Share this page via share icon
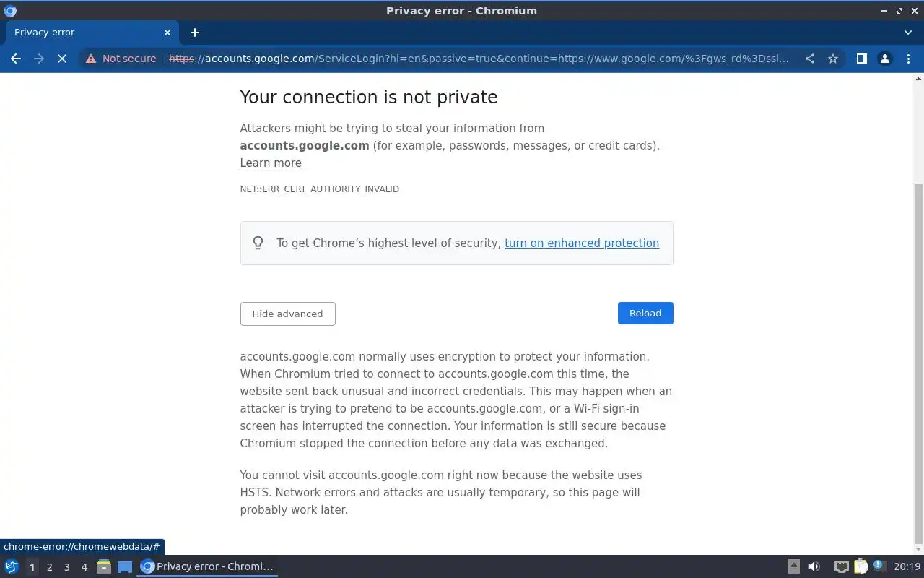This screenshot has width=924, height=578. (810, 59)
